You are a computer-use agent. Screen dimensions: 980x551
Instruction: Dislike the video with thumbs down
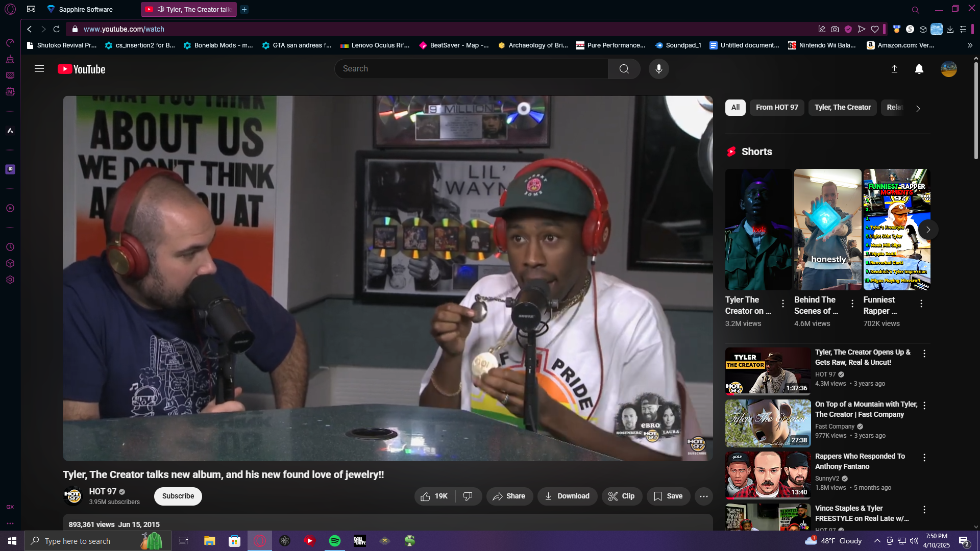pyautogui.click(x=468, y=496)
